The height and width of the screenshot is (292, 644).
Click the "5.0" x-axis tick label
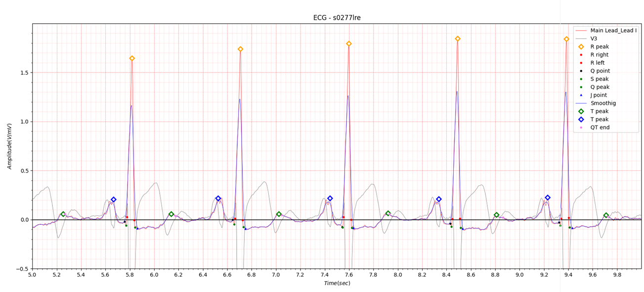(33, 274)
